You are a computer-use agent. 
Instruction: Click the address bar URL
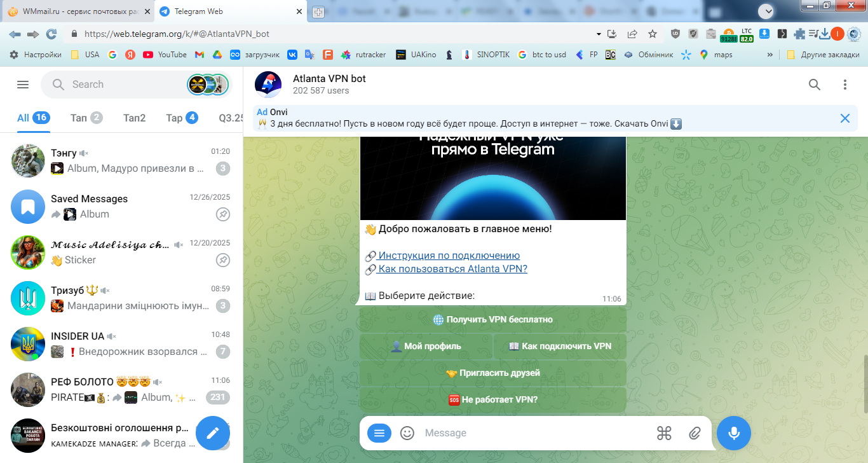[x=177, y=34]
